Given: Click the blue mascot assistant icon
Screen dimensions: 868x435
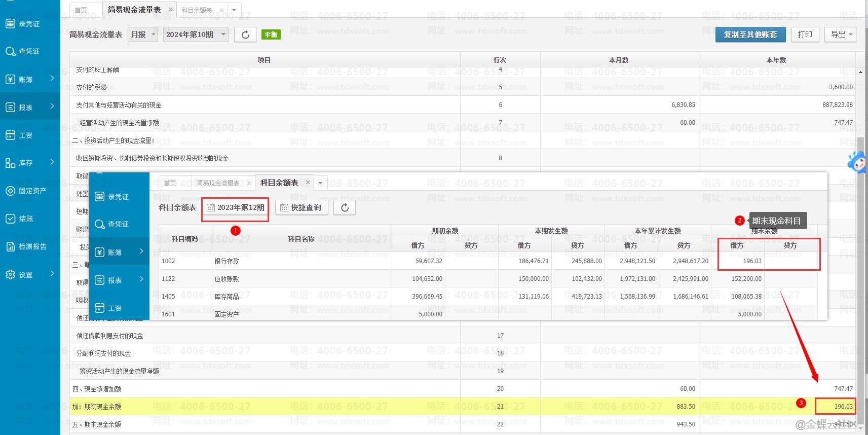Looking at the screenshot, I should pos(857,162).
